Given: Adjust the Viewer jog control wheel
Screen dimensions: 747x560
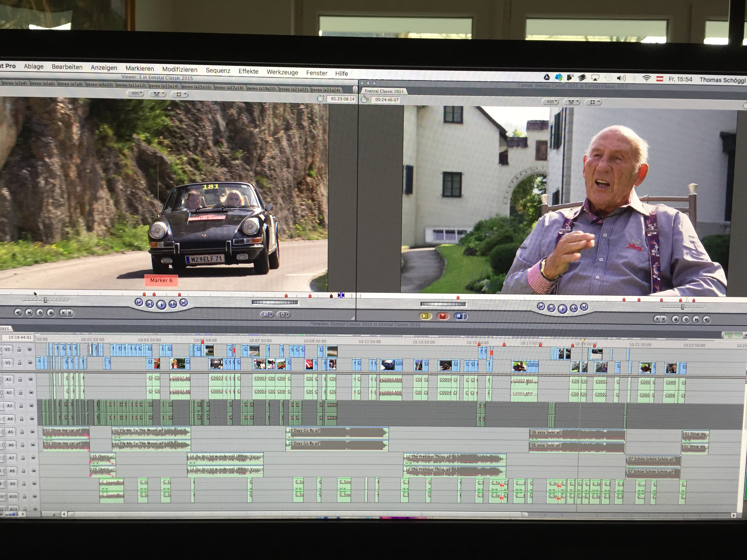Looking at the screenshot, I should click(275, 302).
